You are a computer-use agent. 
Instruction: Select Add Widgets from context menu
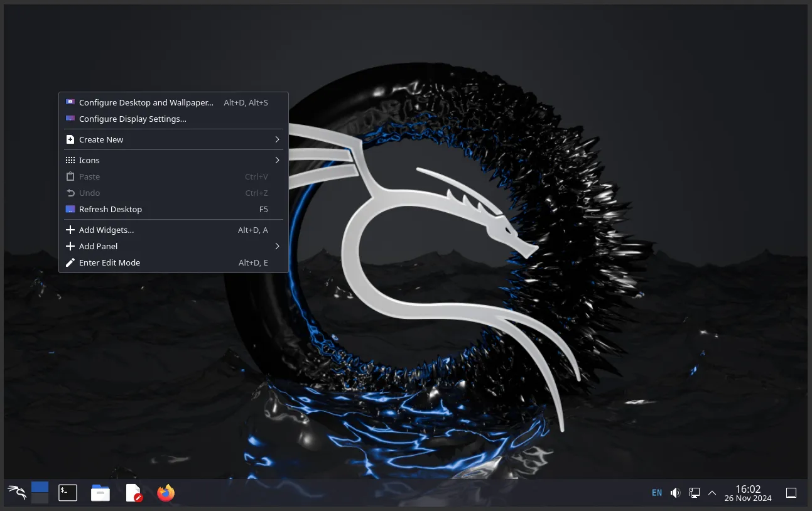173,230
